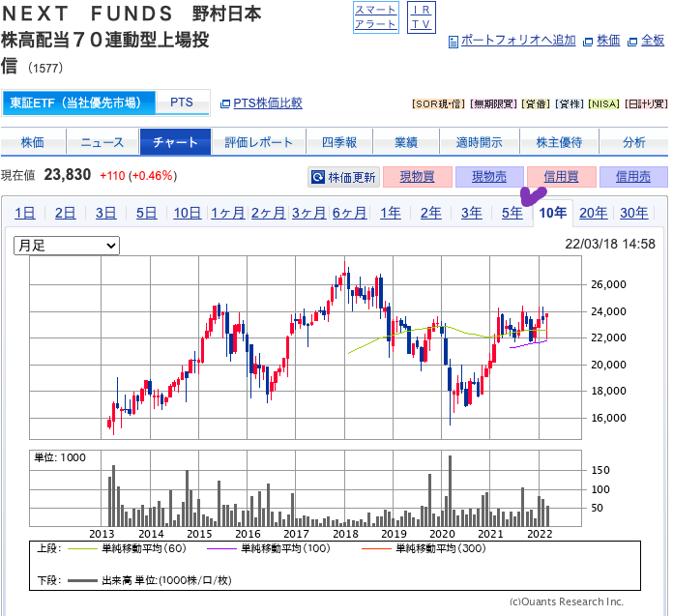Go to the 株価 tab in navigation bar
This screenshot has width=673, height=616.
(33, 141)
